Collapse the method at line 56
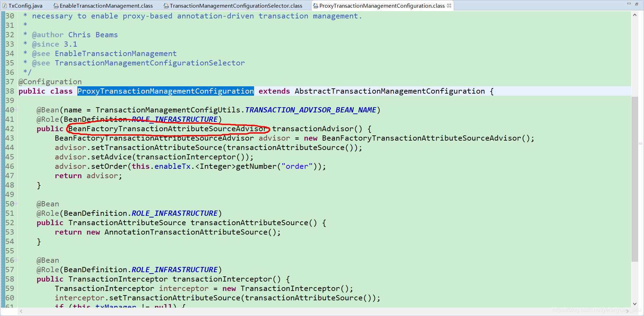Screen dimensions: 644x316 point(16,260)
